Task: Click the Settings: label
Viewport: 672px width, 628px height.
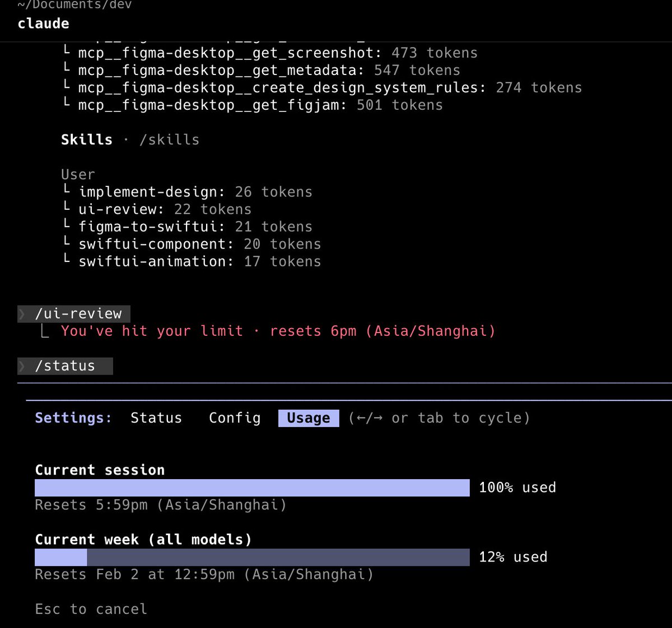Action: click(73, 418)
